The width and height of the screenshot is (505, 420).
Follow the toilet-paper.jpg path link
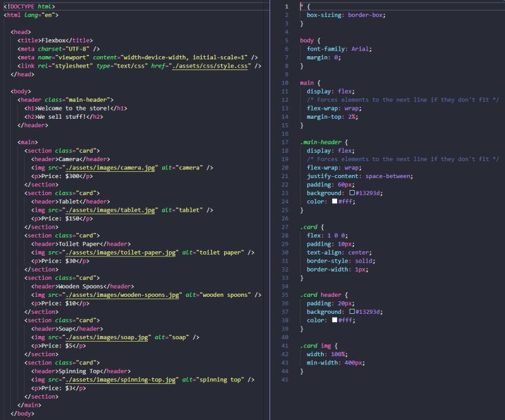pos(121,253)
